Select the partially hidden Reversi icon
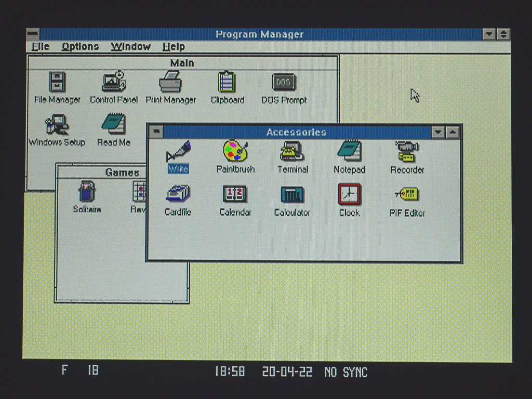The width and height of the screenshot is (532, 399). click(139, 191)
